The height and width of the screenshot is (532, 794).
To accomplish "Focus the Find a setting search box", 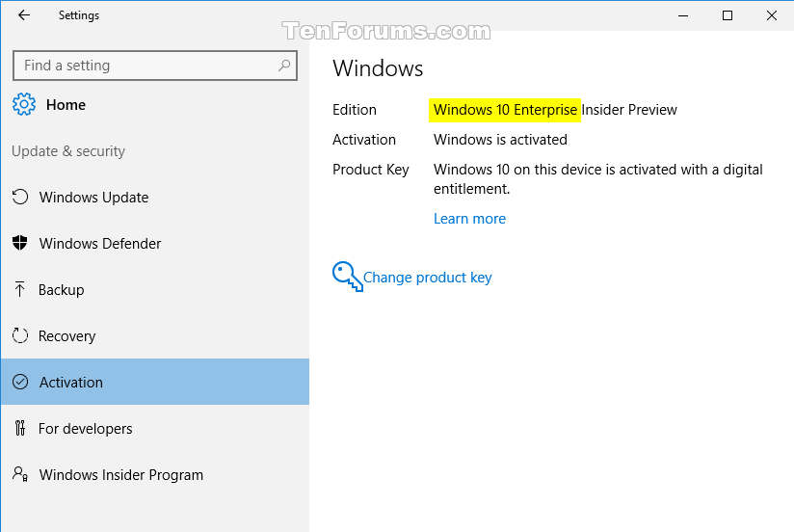I will tap(155, 66).
